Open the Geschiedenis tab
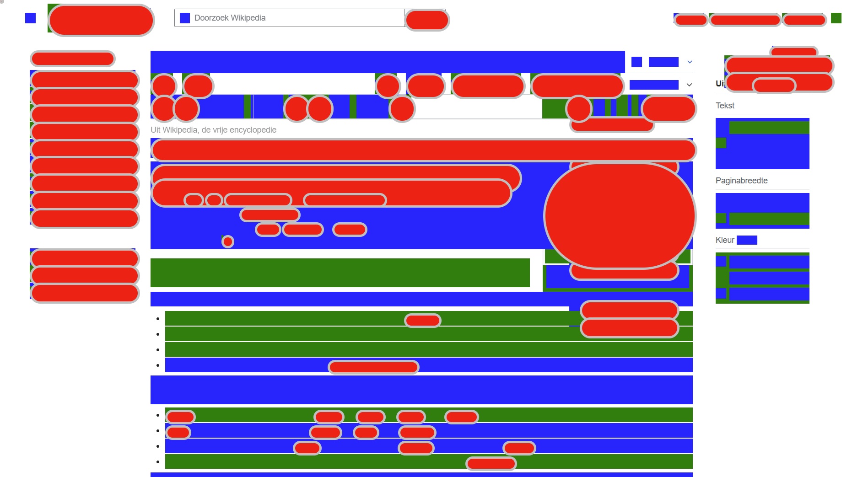This screenshot has height=477, width=868. coord(577,86)
